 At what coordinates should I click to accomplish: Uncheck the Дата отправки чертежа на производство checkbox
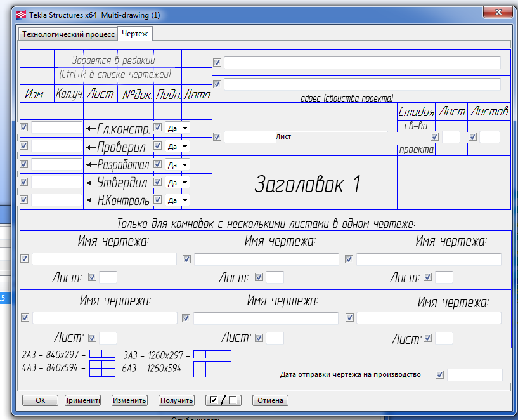(x=439, y=375)
